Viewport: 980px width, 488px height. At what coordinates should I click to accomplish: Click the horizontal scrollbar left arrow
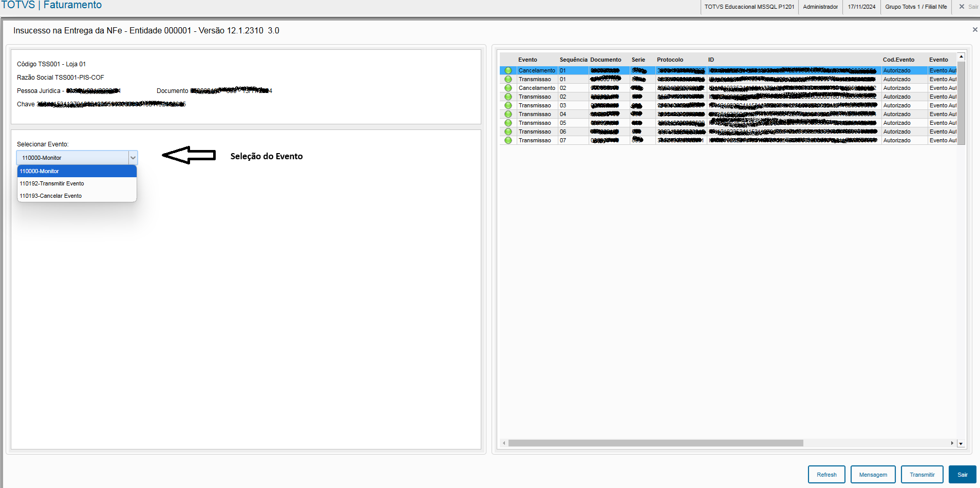504,443
